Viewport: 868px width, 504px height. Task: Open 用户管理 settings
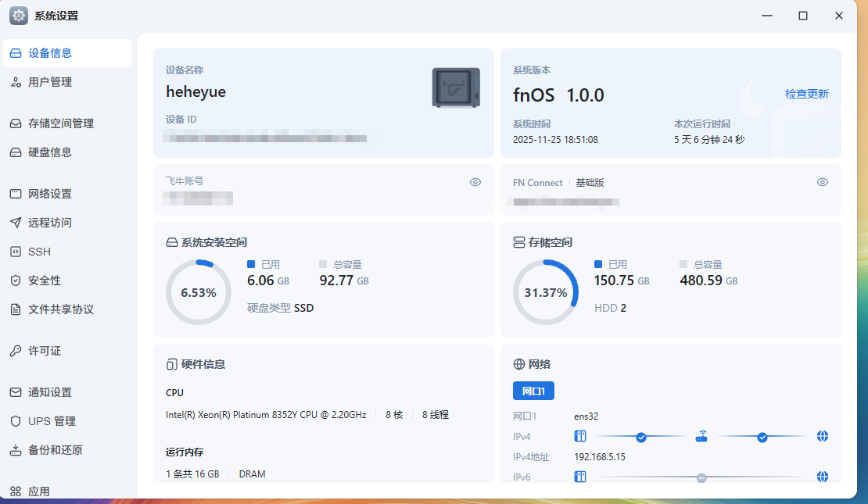click(67, 82)
